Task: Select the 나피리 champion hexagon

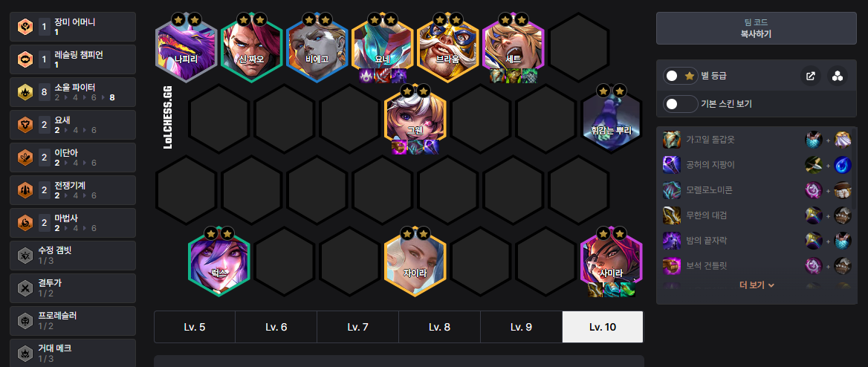Action: [x=186, y=48]
